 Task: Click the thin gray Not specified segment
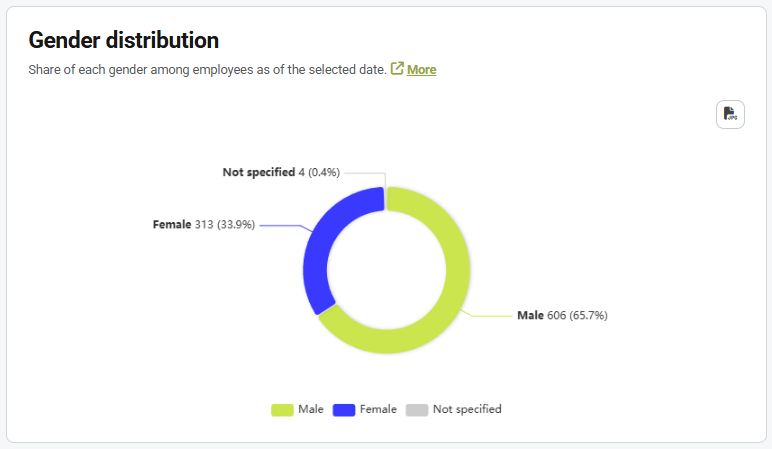pos(385,197)
